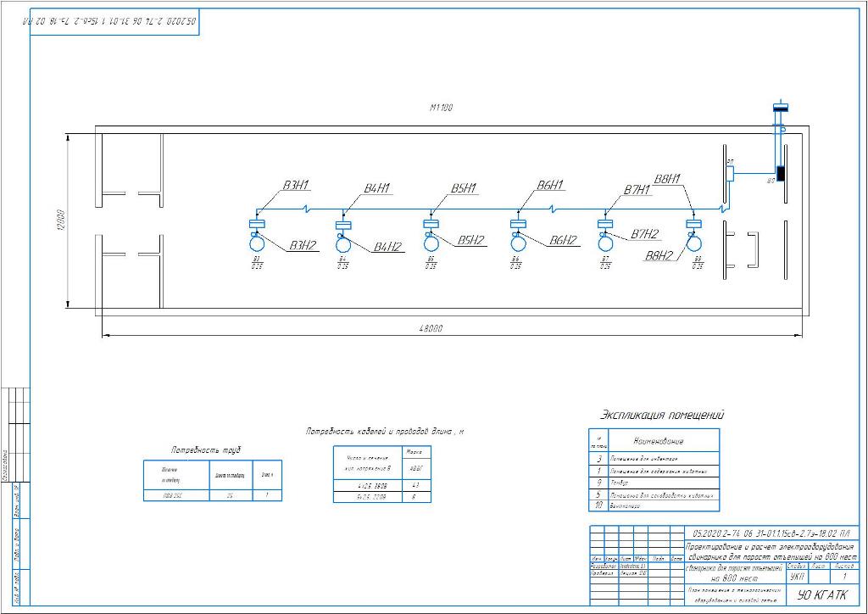Click the 'на 800 мест' text in title block
The height and width of the screenshot is (614, 868).
pos(737,578)
